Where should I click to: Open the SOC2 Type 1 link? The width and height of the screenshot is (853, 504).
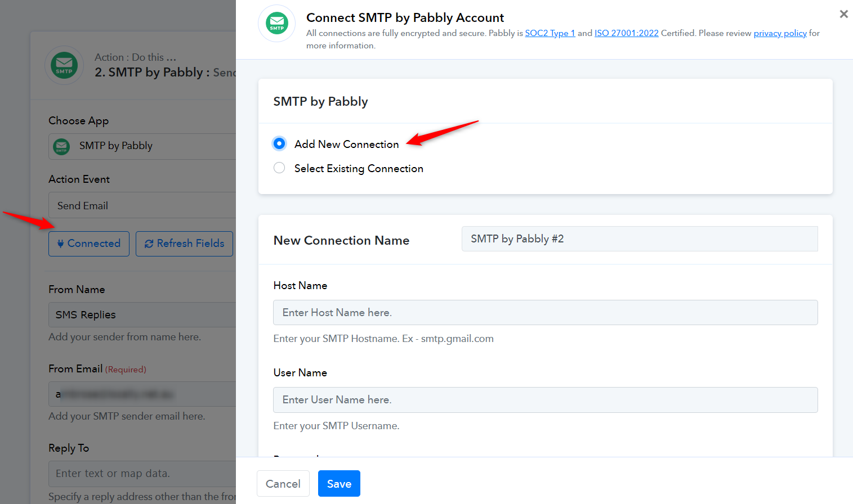coord(550,33)
